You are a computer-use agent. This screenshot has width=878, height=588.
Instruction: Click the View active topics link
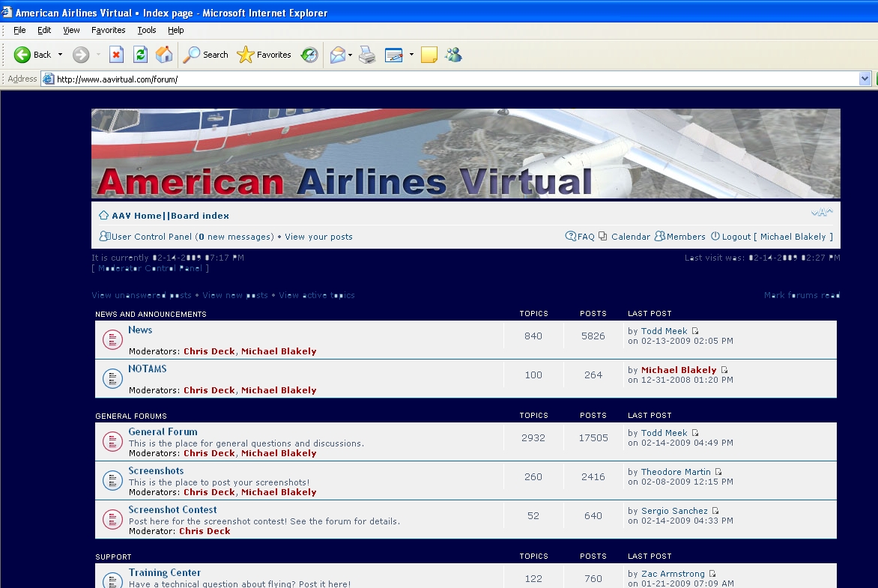pos(317,295)
